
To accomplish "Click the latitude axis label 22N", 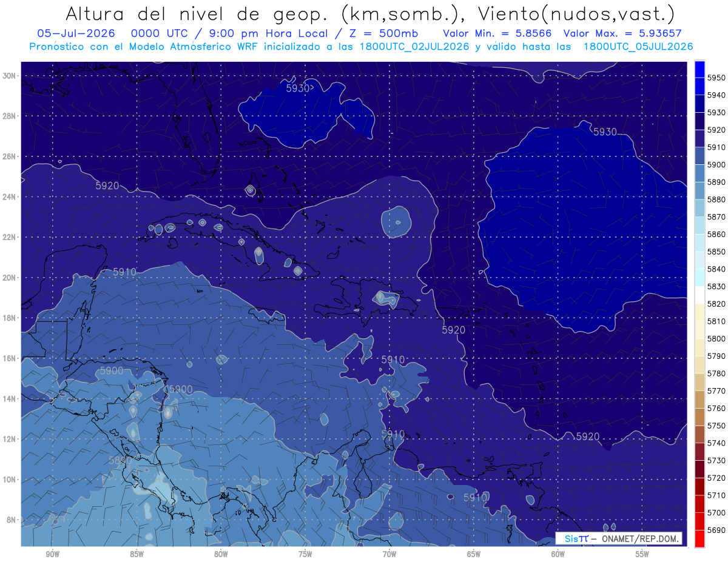I will click(x=9, y=237).
